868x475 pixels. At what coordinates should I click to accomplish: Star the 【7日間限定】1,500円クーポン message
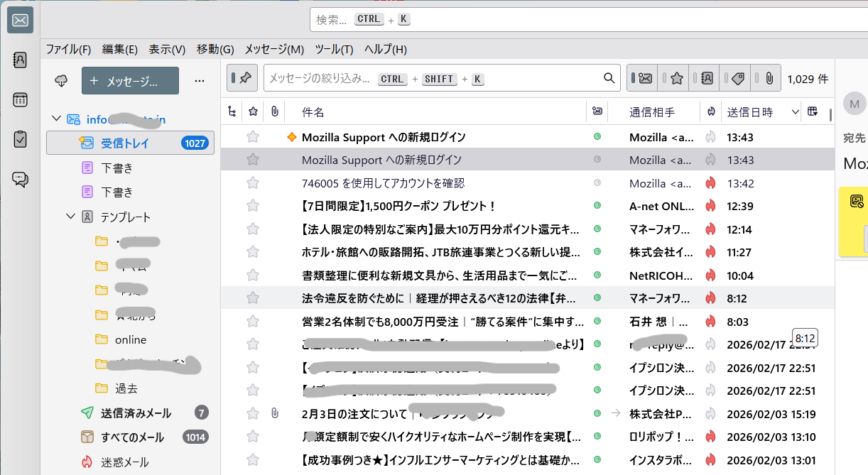pyautogui.click(x=252, y=206)
